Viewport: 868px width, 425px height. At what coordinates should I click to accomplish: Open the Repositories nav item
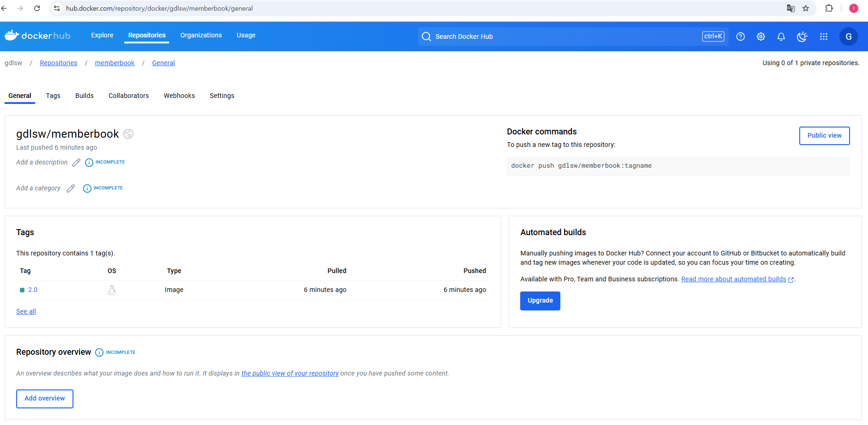(x=147, y=35)
